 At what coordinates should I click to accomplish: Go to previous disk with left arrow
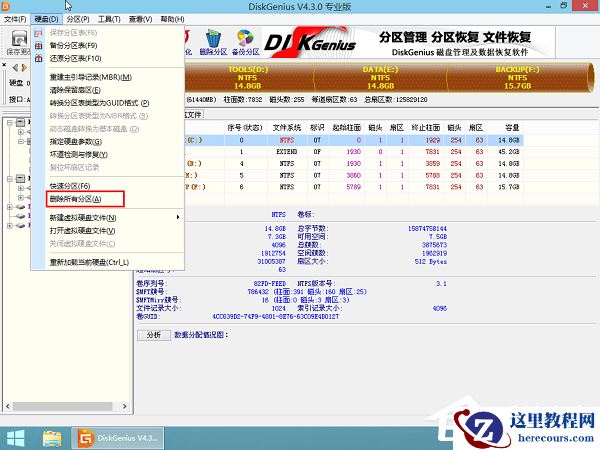[x=16, y=68]
